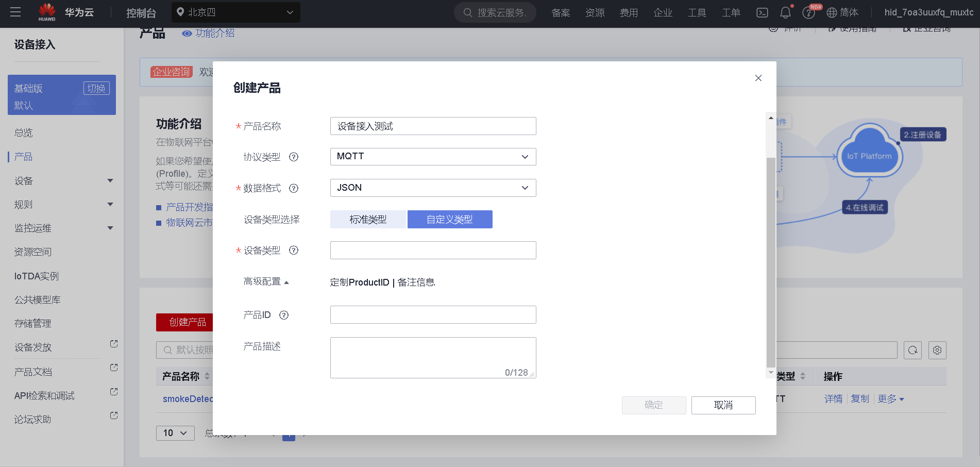Screen dimensions: 980x467
Task: Open 产品文档 external link icon
Action: point(114,368)
